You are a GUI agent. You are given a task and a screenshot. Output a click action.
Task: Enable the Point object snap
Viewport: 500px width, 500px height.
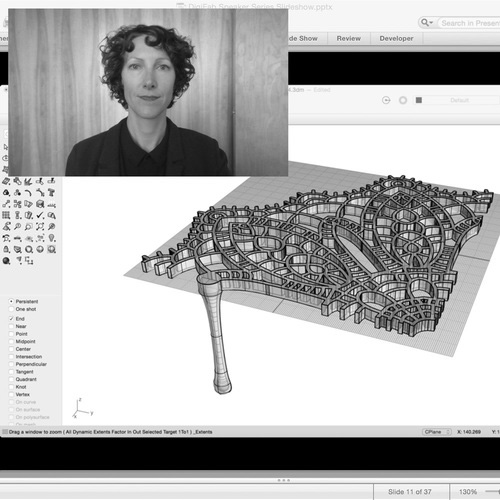(11, 334)
